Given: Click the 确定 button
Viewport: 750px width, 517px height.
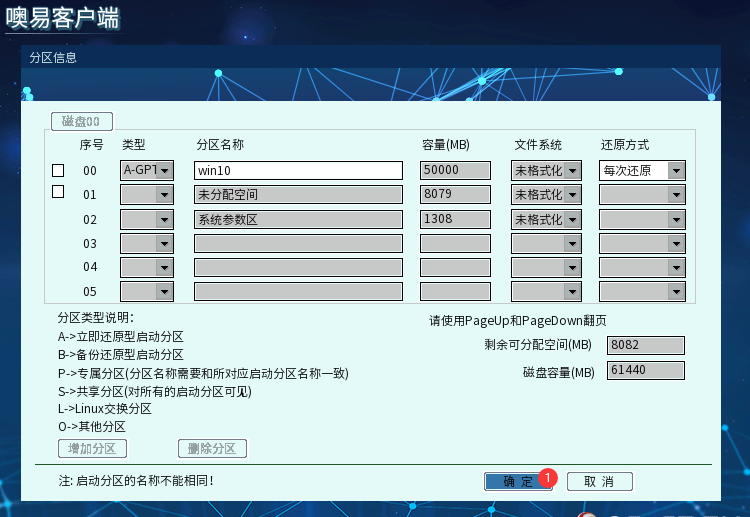Looking at the screenshot, I should click(x=517, y=481).
